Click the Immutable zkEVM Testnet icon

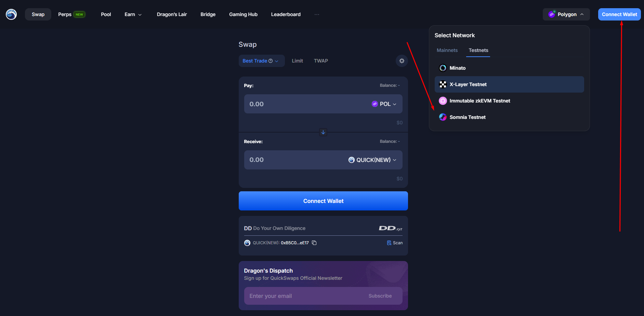point(443,101)
